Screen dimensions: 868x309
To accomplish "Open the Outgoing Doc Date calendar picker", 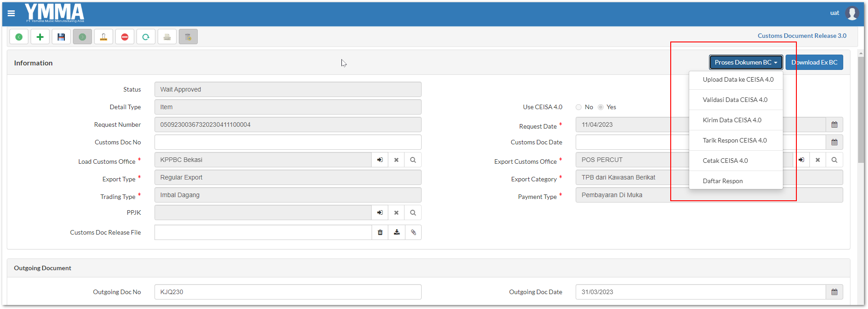I will [834, 292].
